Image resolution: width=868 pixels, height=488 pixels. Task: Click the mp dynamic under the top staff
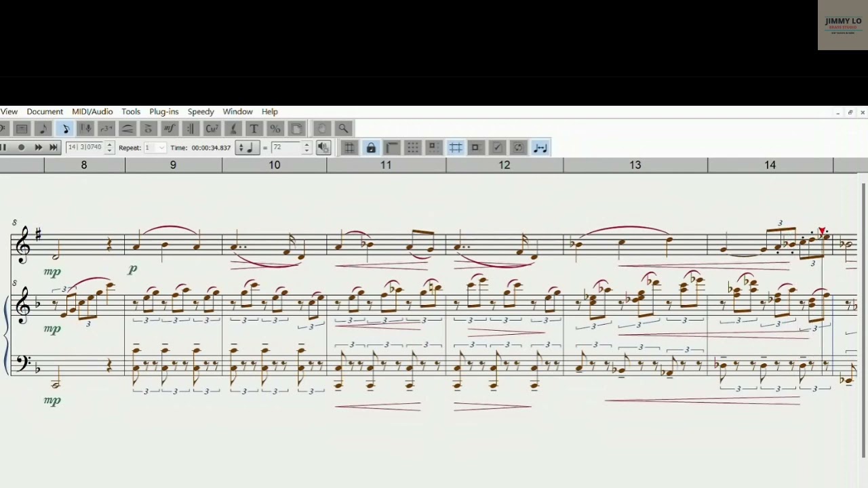click(52, 272)
